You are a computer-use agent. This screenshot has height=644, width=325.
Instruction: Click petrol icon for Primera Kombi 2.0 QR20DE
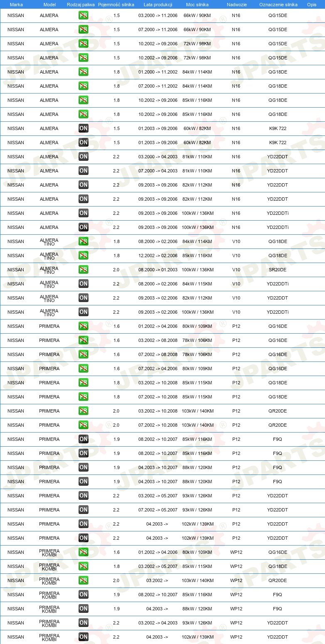coord(83,580)
